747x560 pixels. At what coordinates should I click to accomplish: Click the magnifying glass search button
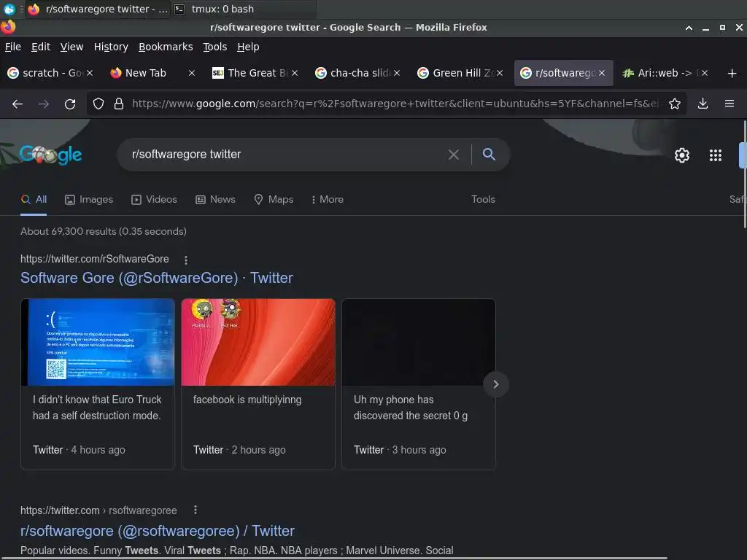coord(489,154)
